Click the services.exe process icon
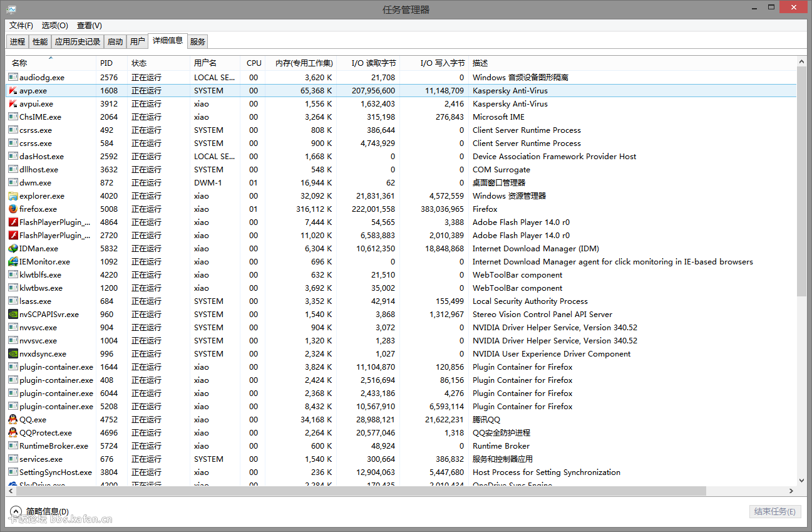Screen dimensions: 812x532 click(x=13, y=459)
